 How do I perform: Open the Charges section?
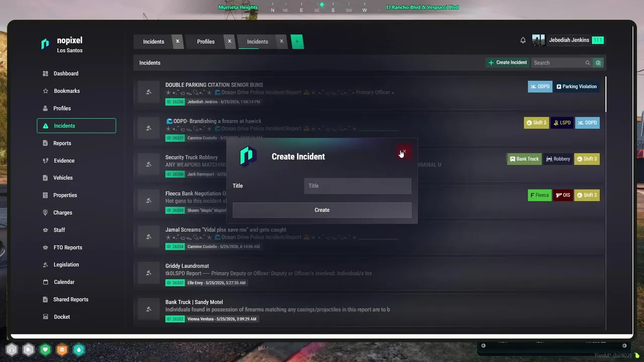click(x=63, y=213)
